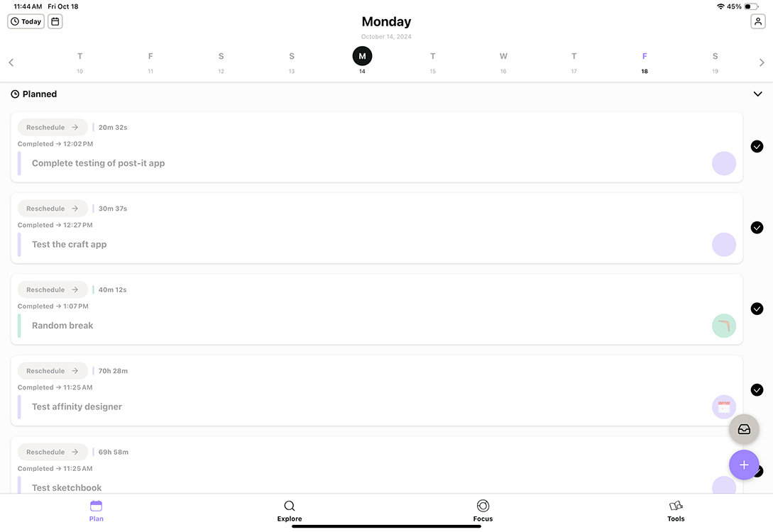Open the calendar picker icon
The width and height of the screenshot is (773, 532).
(55, 21)
